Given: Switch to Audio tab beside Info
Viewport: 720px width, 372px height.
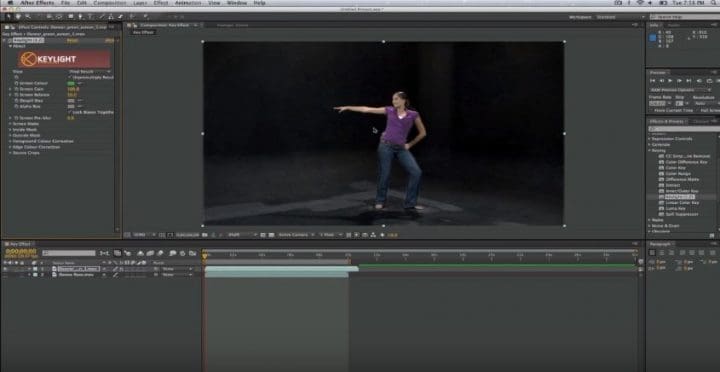Looking at the screenshot, I should 674,25.
